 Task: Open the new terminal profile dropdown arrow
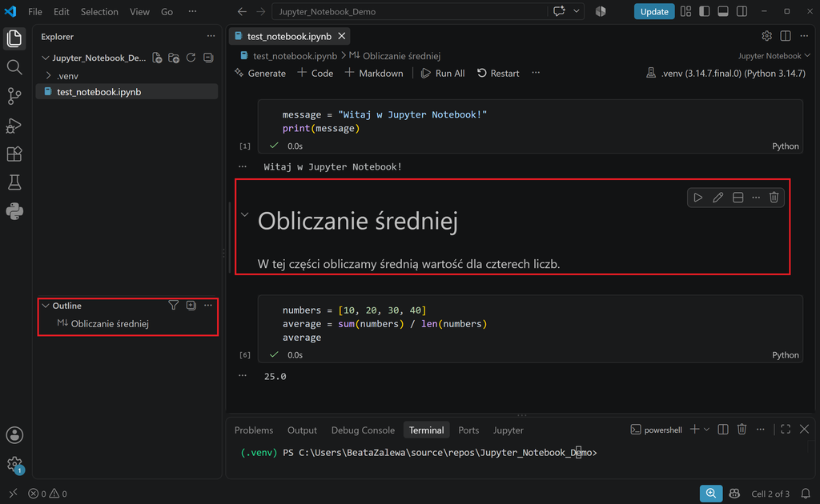click(x=706, y=430)
